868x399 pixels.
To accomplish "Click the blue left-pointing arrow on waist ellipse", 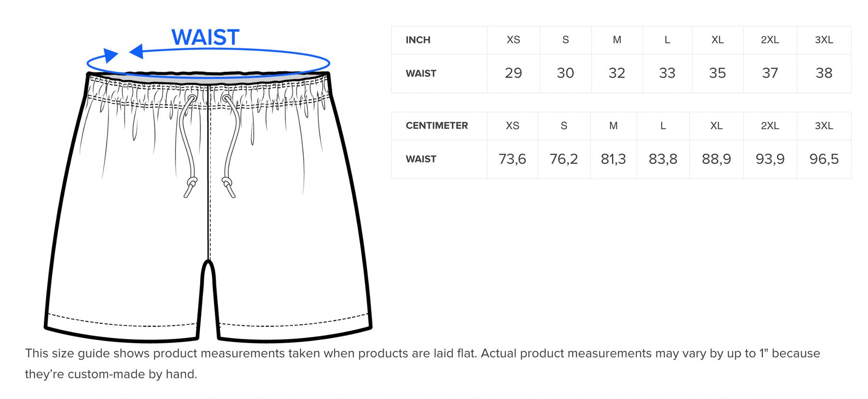I will click(136, 52).
